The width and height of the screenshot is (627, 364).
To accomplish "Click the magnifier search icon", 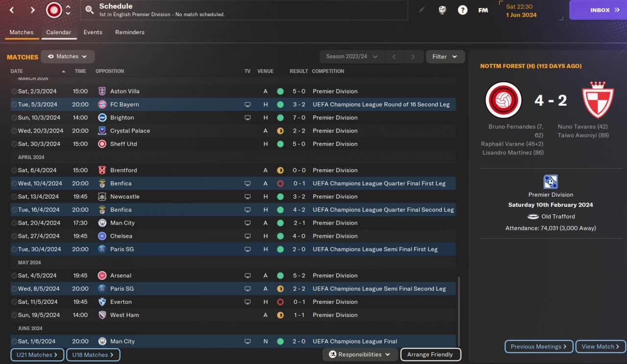I will [89, 10].
